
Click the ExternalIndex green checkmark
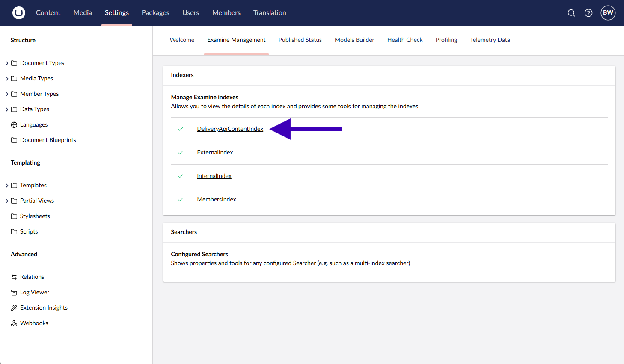point(181,152)
